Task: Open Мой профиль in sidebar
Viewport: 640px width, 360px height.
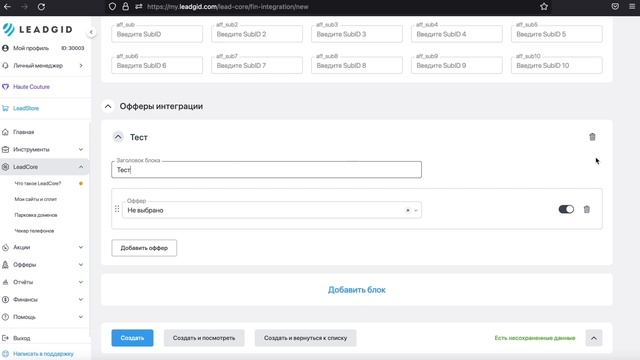Action: tap(31, 48)
